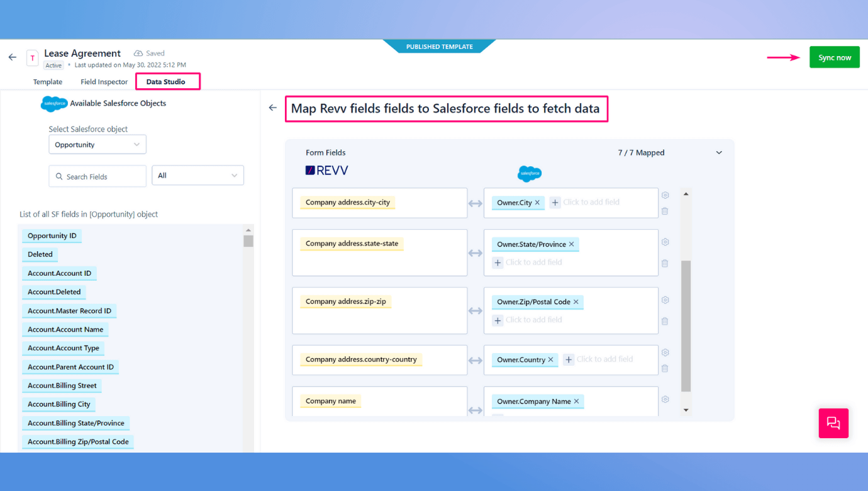
Task: Remove Owner.City mapping with its X
Action: 537,203
